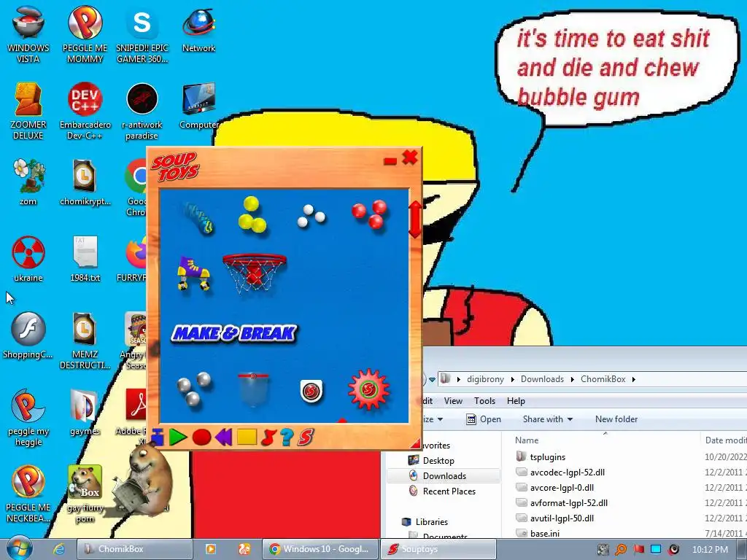Click the taskbar clock showing 10:12 PM
The height and width of the screenshot is (560, 747).
click(710, 549)
